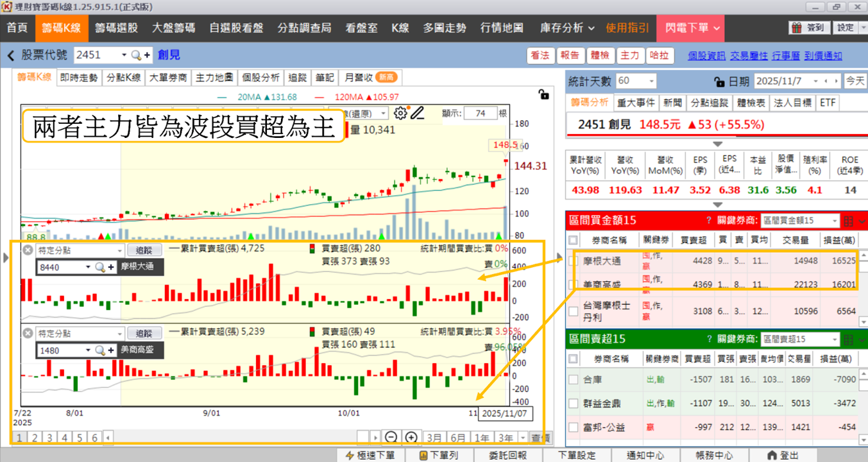The height and width of the screenshot is (462, 868).
Task: Check the 摩根大通 broker checkbox
Action: (574, 261)
